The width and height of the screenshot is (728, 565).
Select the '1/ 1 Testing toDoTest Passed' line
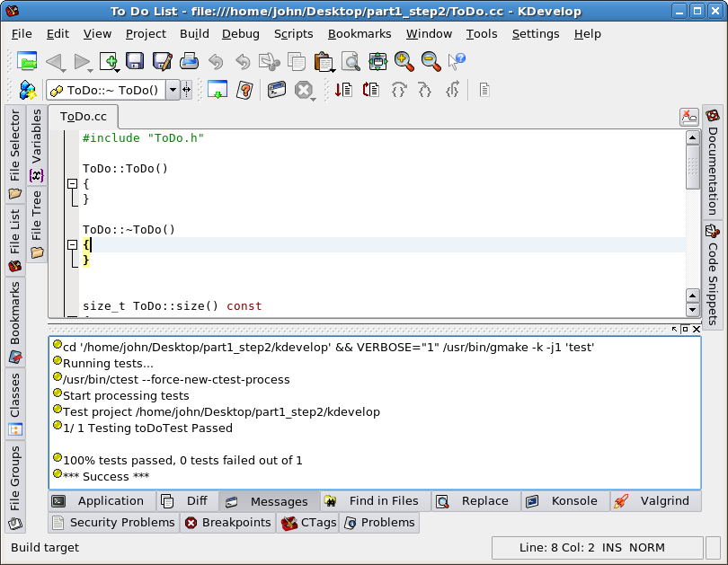point(147,428)
